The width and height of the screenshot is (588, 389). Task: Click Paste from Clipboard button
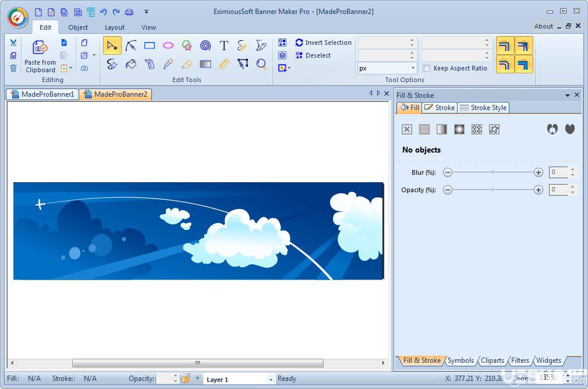coord(40,56)
